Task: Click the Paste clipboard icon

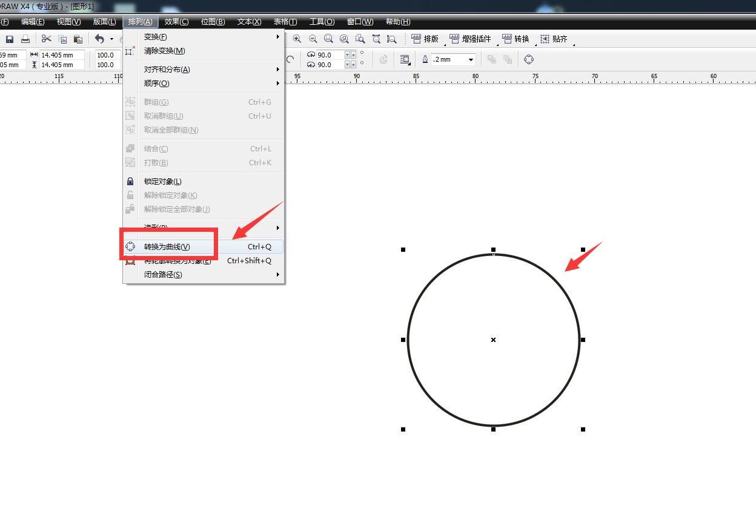Action: click(78, 39)
